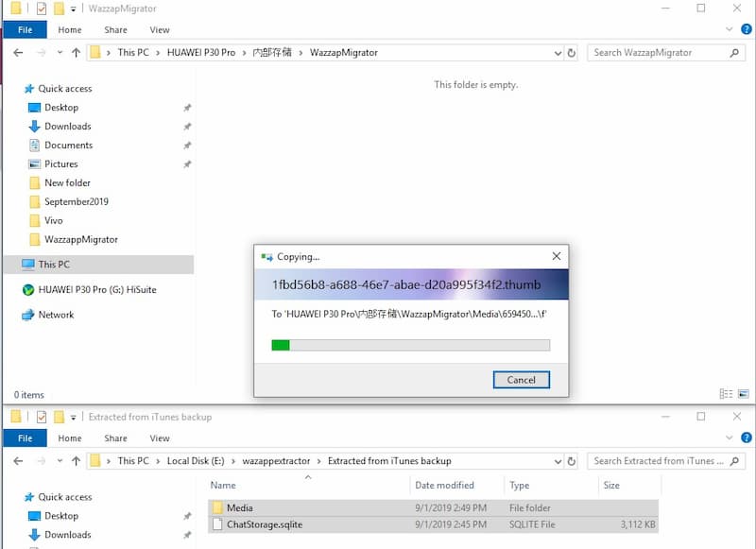
Task: Open Network in navigation pane
Action: pos(56,315)
